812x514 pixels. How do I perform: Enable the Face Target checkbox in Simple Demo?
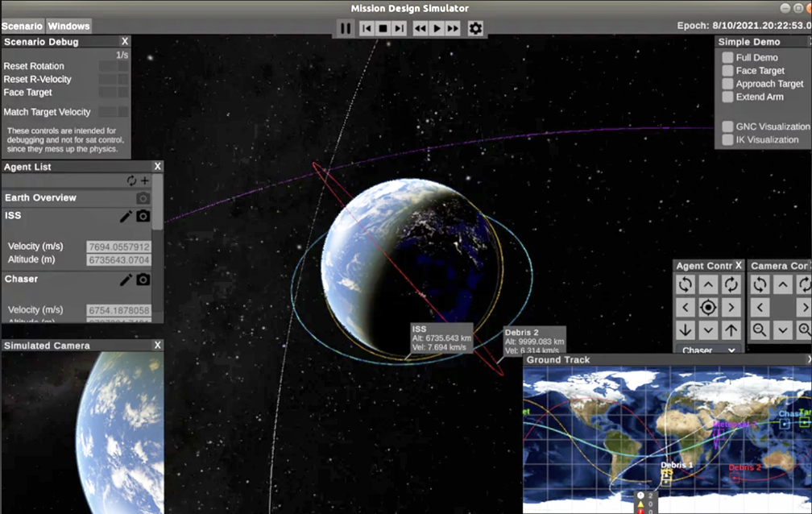pyautogui.click(x=727, y=70)
